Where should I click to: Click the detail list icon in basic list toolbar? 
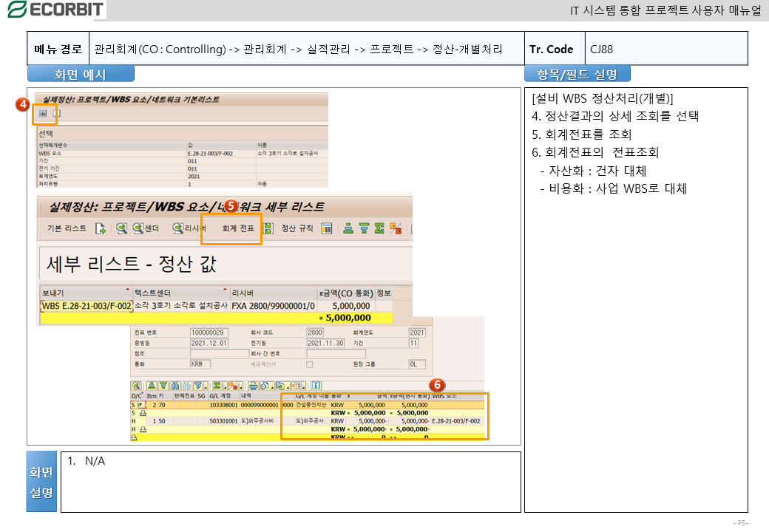pyautogui.click(x=43, y=114)
